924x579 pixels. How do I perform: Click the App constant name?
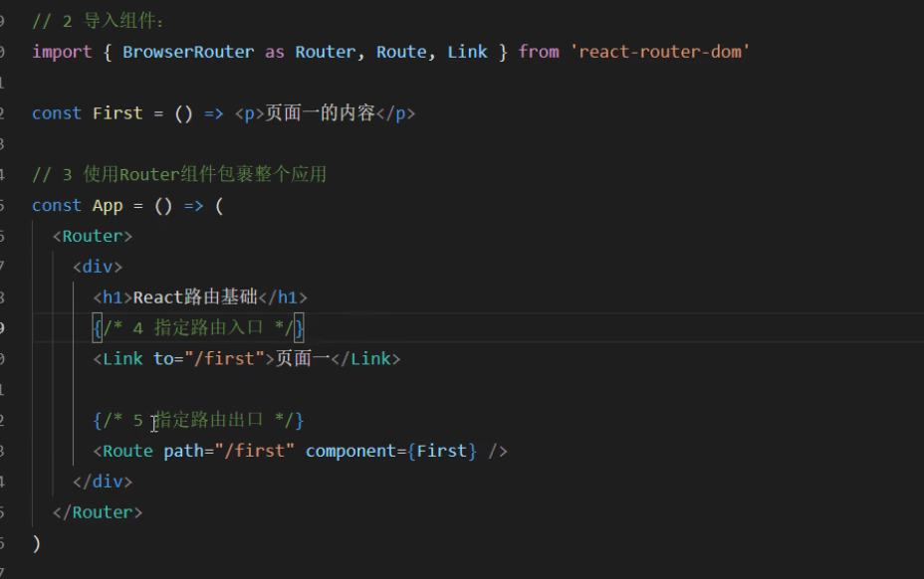108,206
